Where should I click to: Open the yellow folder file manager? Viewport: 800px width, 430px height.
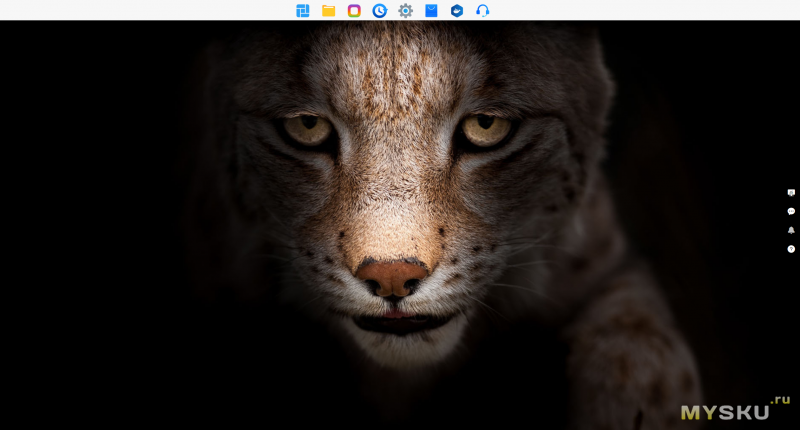(x=329, y=11)
